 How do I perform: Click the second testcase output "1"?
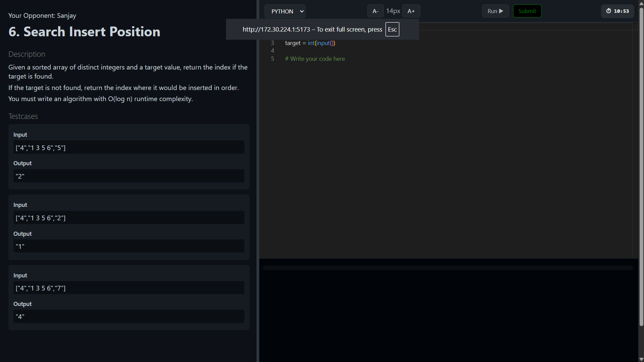point(129,246)
